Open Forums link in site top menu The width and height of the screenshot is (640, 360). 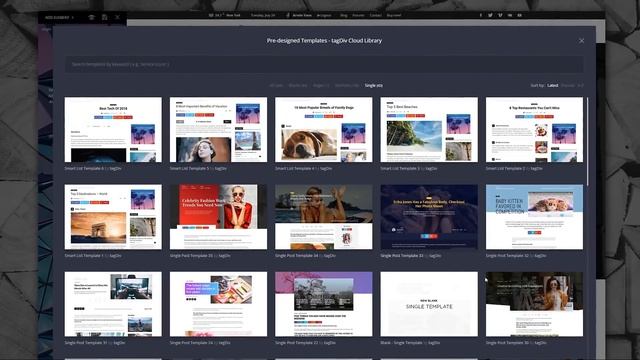[358, 16]
